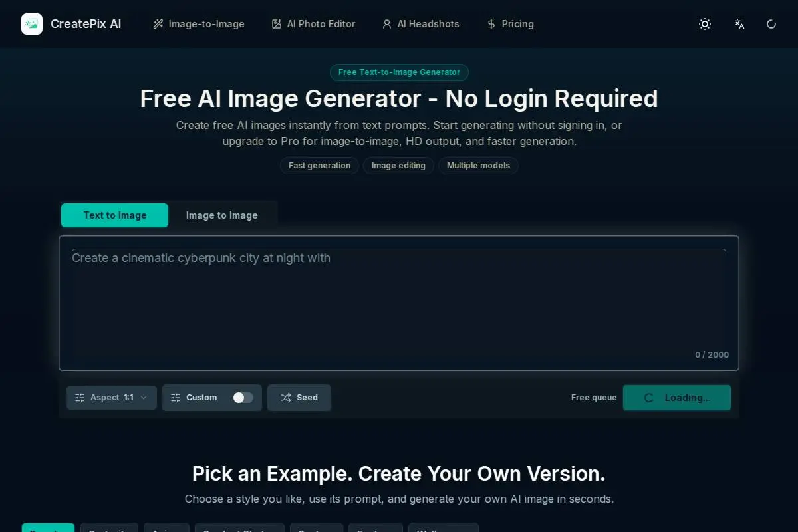The height and width of the screenshot is (532, 798).
Task: Toggle the light/dark theme sun icon
Action: click(705, 24)
